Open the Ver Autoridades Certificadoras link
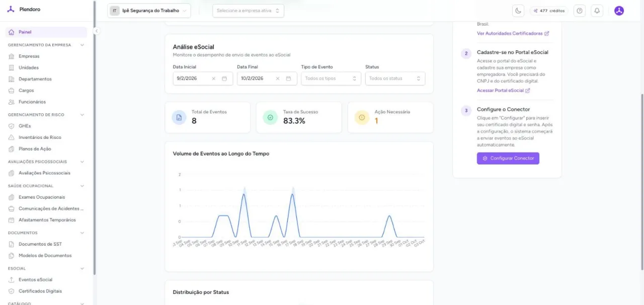 tap(513, 33)
